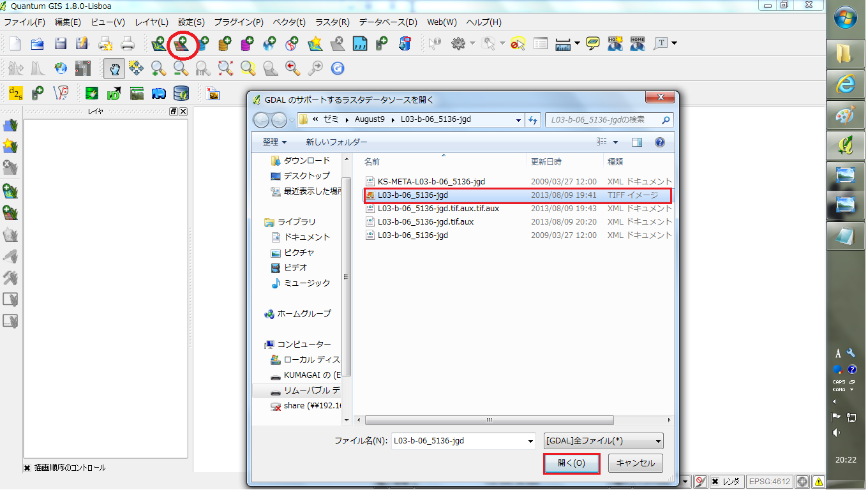Screen dimensions: 868x490
Task: Click 新しいフォルダー button
Action: [336, 142]
